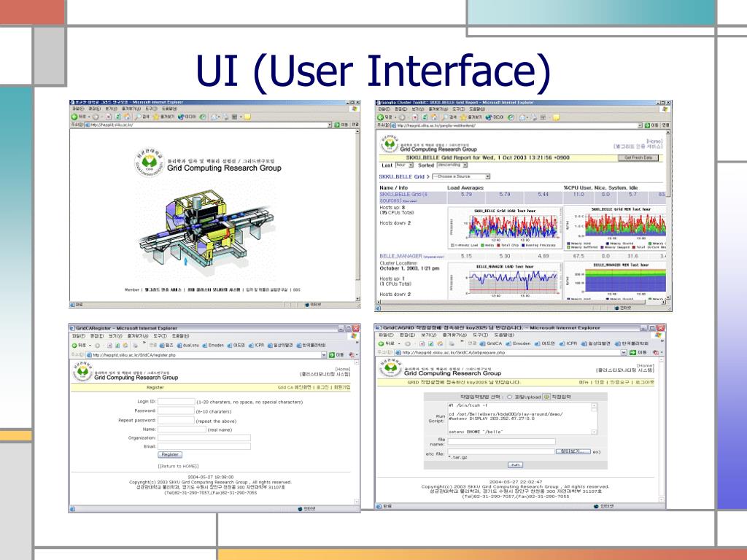747x560 pixels.
Task: Click green Go arrow in job prepare window
Action: coord(632,352)
